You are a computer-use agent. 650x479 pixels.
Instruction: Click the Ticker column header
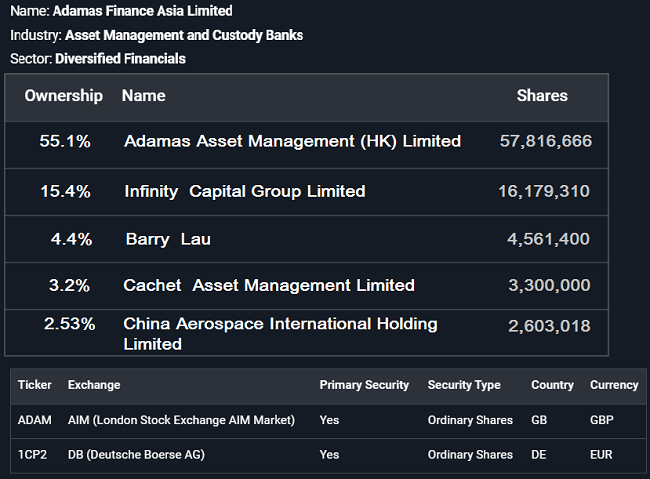[x=34, y=385]
